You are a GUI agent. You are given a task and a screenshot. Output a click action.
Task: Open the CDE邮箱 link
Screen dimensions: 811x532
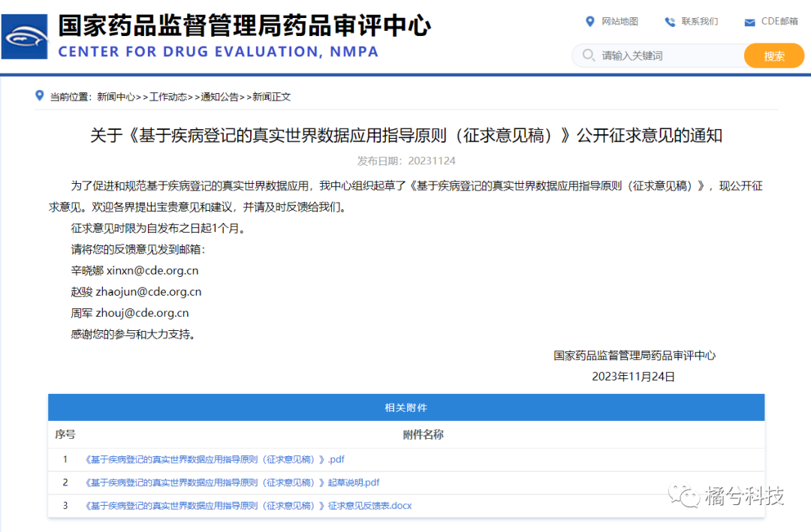click(x=779, y=21)
